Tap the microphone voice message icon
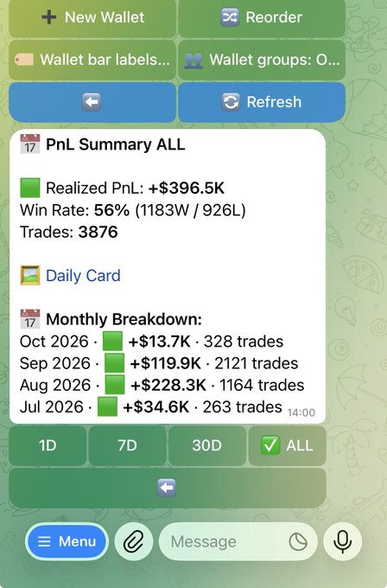 coord(342,542)
